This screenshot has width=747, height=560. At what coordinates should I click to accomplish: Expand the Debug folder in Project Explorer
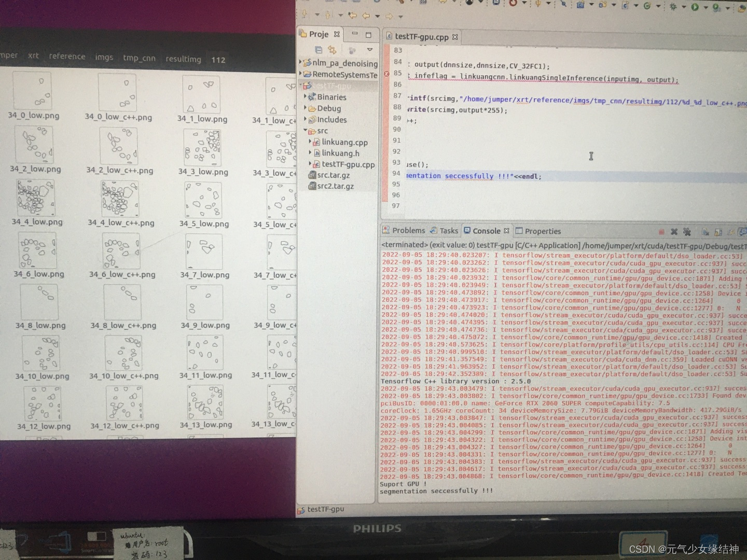305,108
